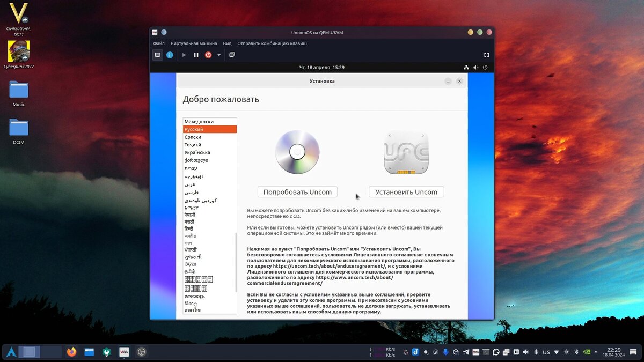Screen dimensions: 644x362
Task: Open the manage snapshots icon
Action: click(232, 55)
